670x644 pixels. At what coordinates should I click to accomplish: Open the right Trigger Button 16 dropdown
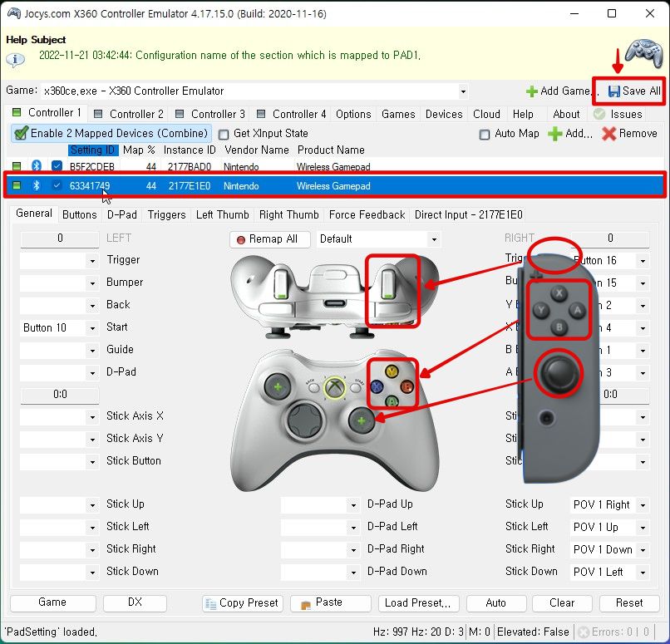(643, 260)
